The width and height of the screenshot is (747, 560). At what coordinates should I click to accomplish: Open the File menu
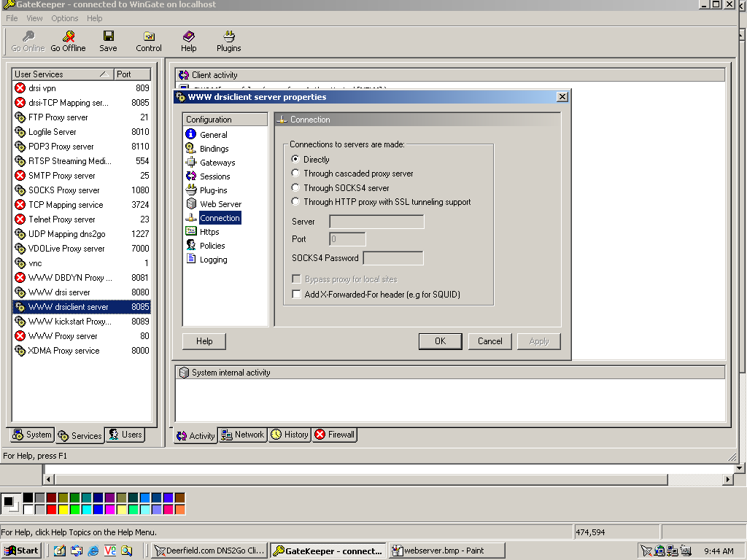tap(12, 18)
